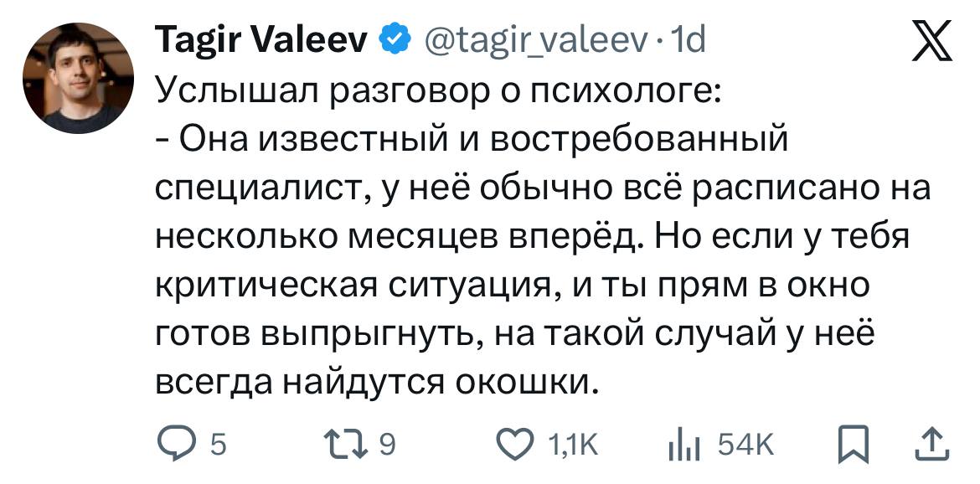Click the line starting "- Она известный"
Image resolution: width=980 pixels, height=484 pixels.
coord(472,139)
